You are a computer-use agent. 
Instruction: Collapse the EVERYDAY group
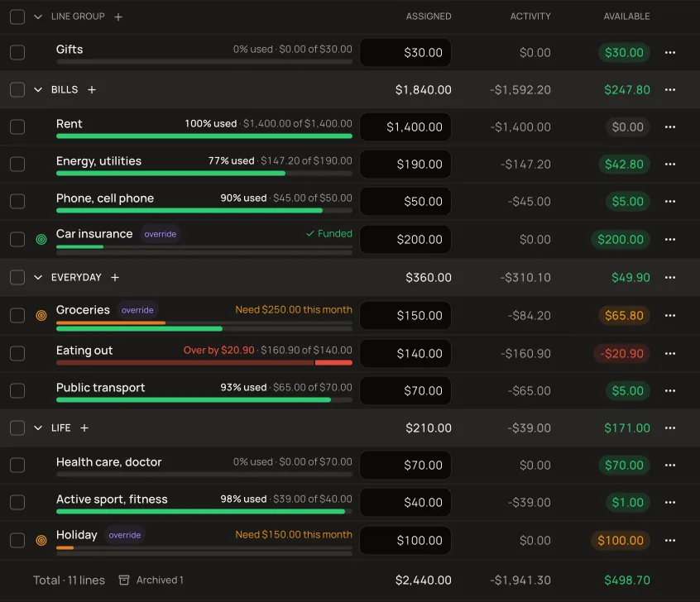pyautogui.click(x=38, y=278)
